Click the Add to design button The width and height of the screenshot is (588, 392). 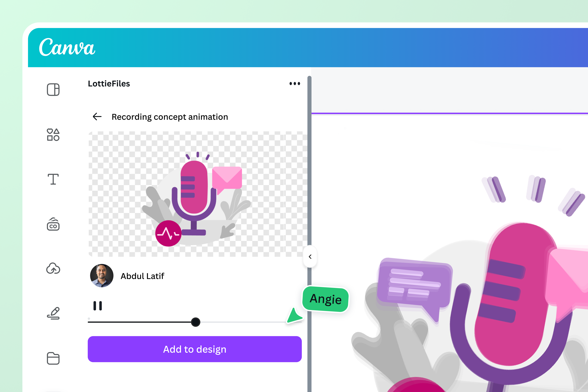click(195, 349)
